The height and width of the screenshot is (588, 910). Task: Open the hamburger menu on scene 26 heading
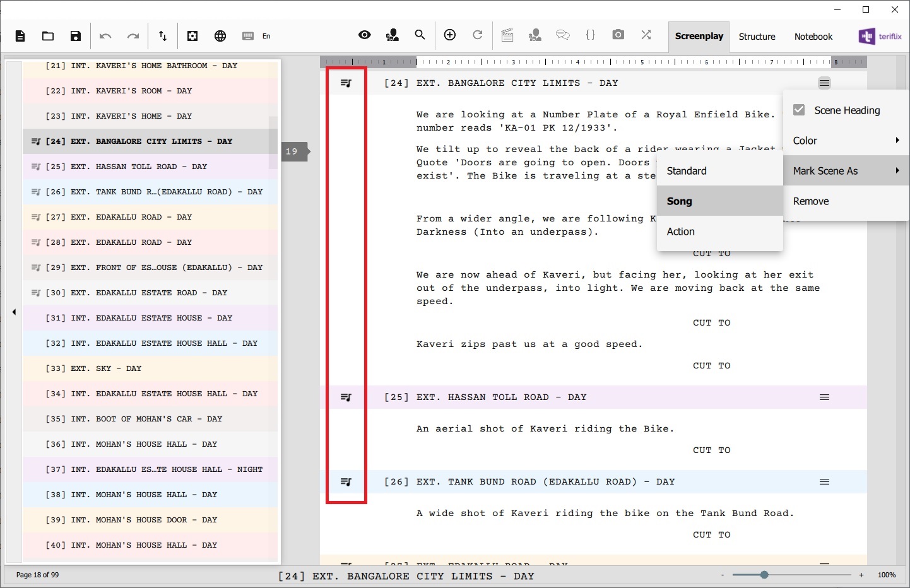click(x=824, y=481)
